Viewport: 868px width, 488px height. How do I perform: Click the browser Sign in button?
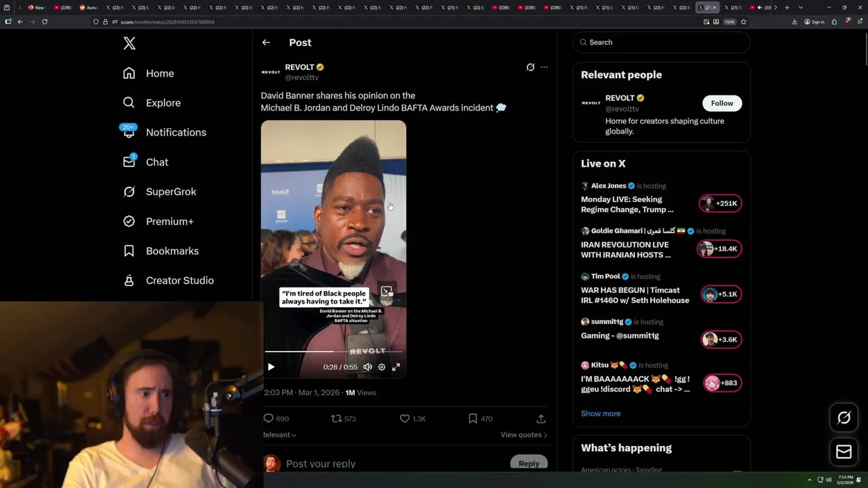[x=814, y=22]
